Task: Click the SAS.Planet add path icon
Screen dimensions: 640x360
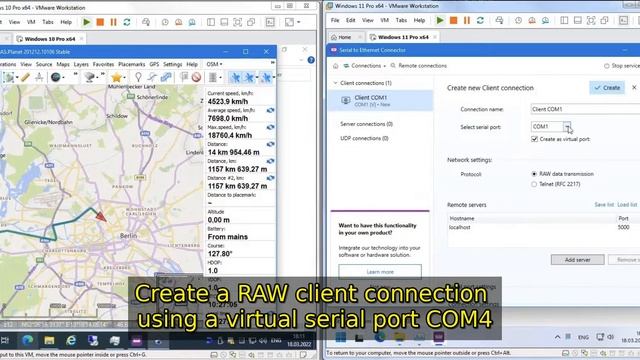Action: [x=152, y=77]
